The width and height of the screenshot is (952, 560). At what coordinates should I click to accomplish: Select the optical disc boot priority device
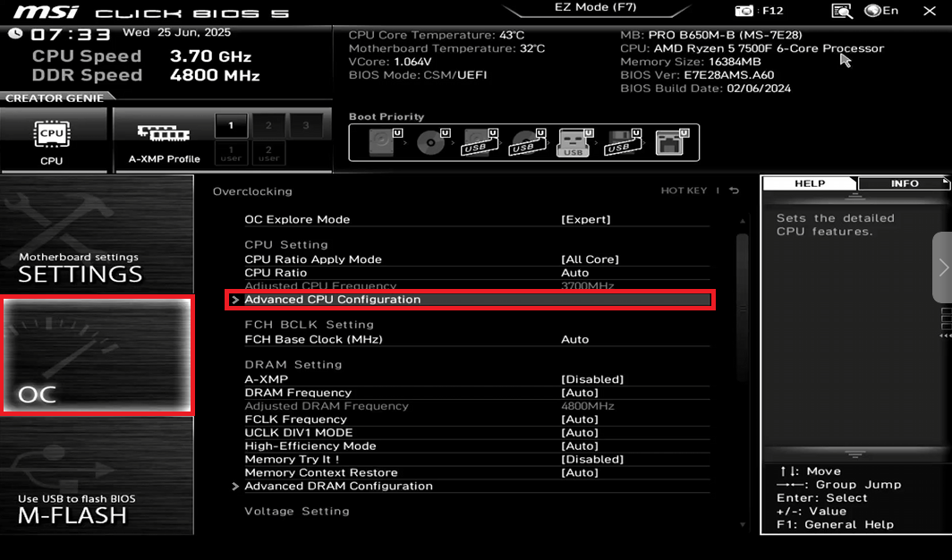pyautogui.click(x=431, y=142)
